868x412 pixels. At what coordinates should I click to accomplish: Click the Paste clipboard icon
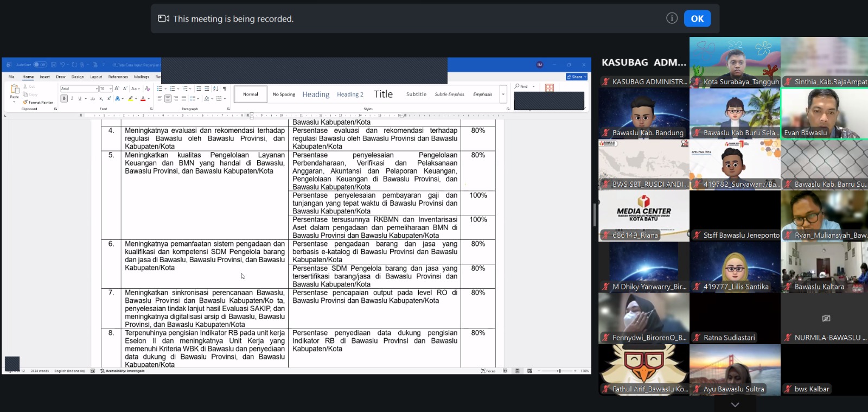[15, 90]
